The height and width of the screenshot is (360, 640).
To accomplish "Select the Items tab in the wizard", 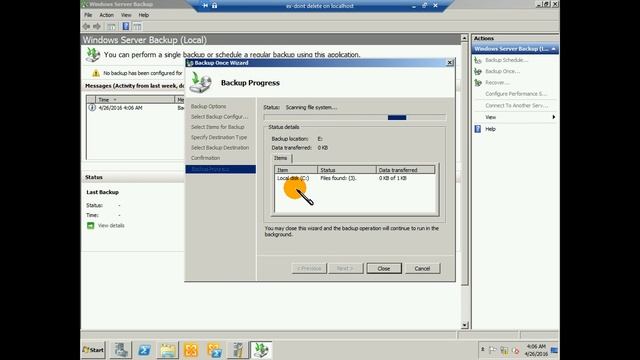I will pos(281,158).
